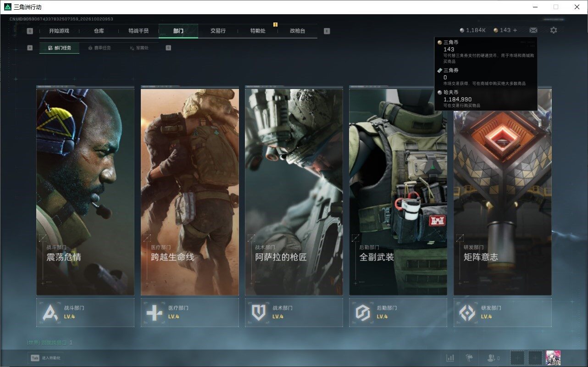
Task: Open the settings gear icon
Action: coord(554,30)
